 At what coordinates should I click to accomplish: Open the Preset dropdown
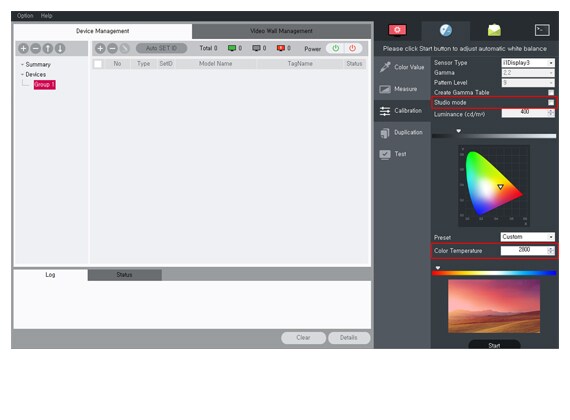528,237
